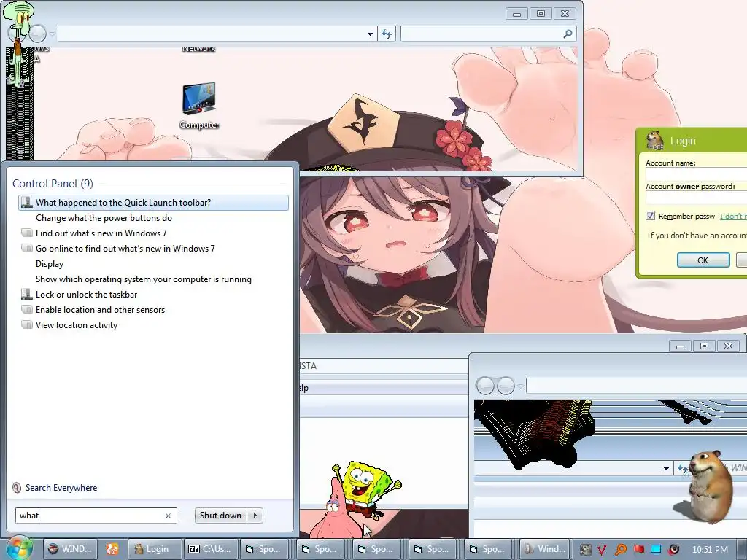Select "Lock or unlock the taskbar" result
Viewport: 747px width, 560px height.
click(86, 295)
